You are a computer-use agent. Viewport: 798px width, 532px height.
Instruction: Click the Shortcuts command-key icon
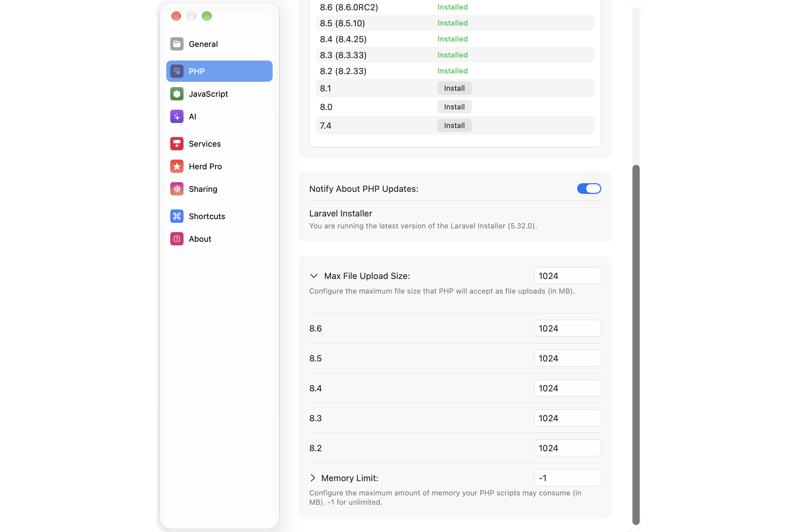coord(177,216)
